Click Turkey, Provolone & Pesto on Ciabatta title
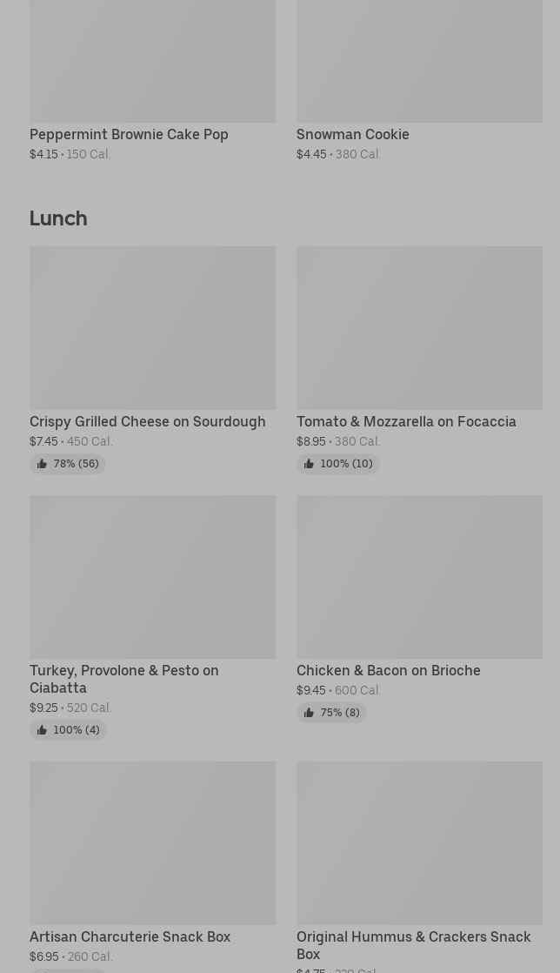Screen dimensions: 560x973 click(124, 680)
